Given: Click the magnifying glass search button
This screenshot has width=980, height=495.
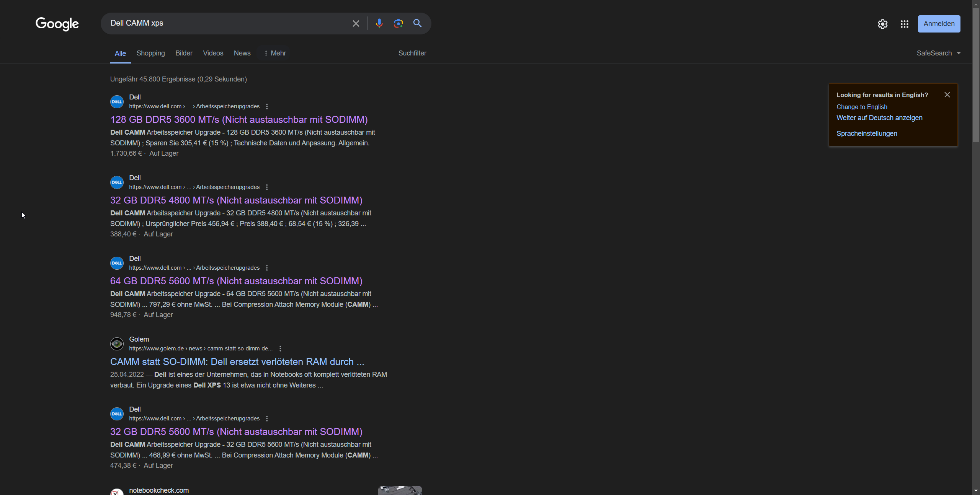Looking at the screenshot, I should tap(417, 24).
